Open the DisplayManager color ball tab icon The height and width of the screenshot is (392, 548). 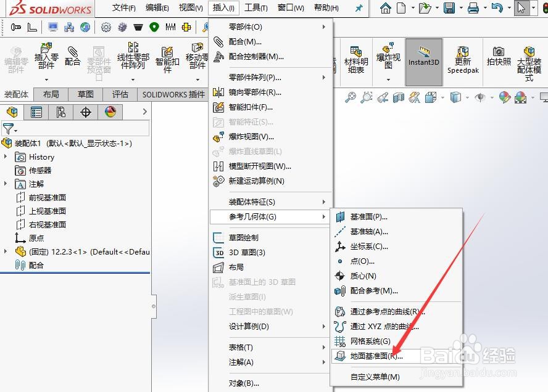pyautogui.click(x=110, y=112)
